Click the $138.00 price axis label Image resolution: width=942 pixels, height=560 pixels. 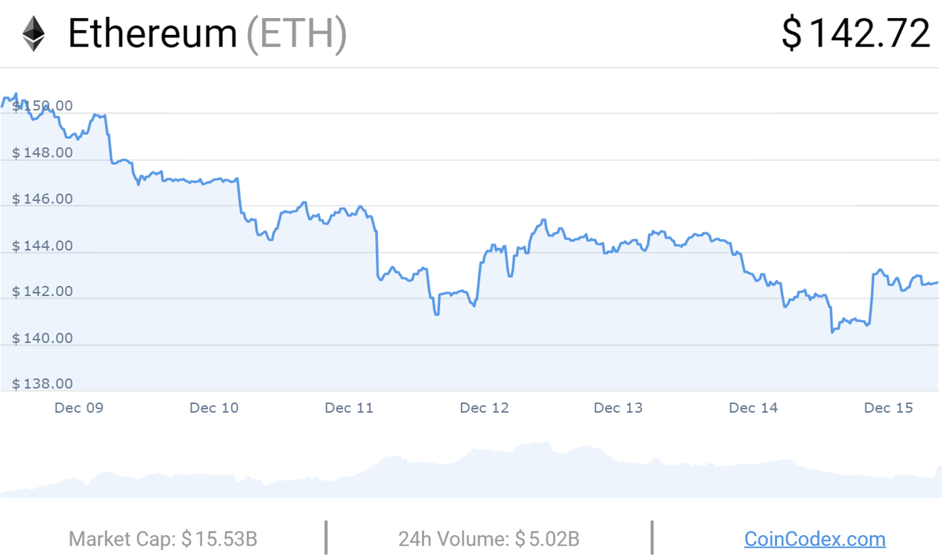click(x=42, y=384)
